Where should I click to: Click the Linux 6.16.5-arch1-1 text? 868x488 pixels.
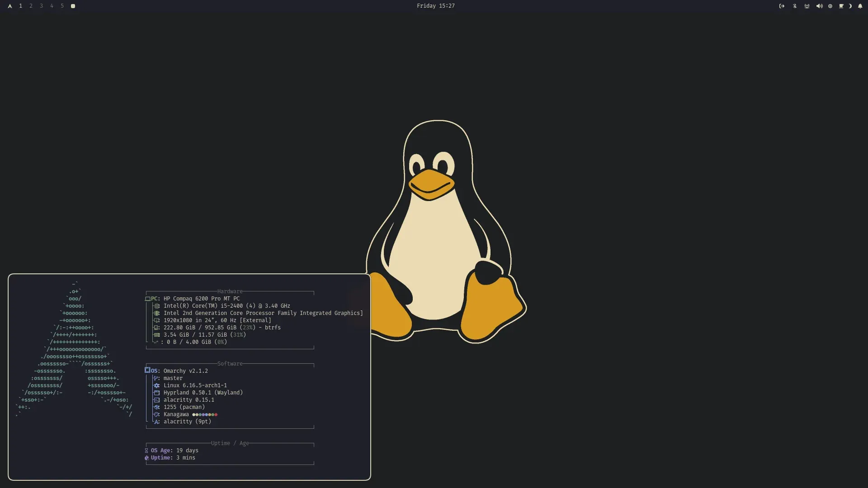195,385
